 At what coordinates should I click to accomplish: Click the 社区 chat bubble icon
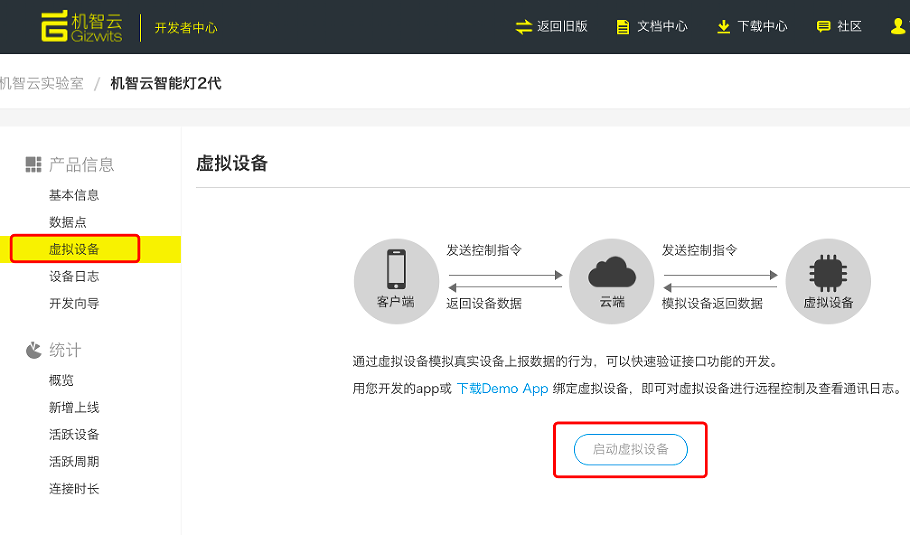(x=824, y=27)
